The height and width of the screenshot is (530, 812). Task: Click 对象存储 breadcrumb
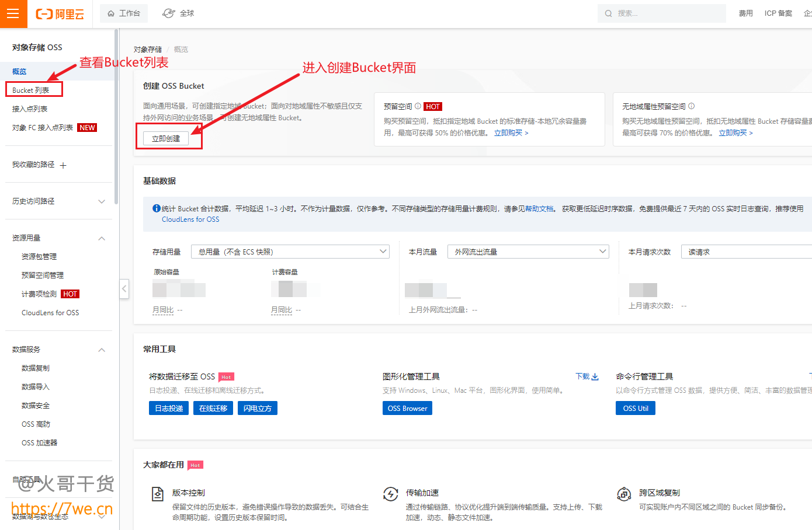(x=148, y=50)
